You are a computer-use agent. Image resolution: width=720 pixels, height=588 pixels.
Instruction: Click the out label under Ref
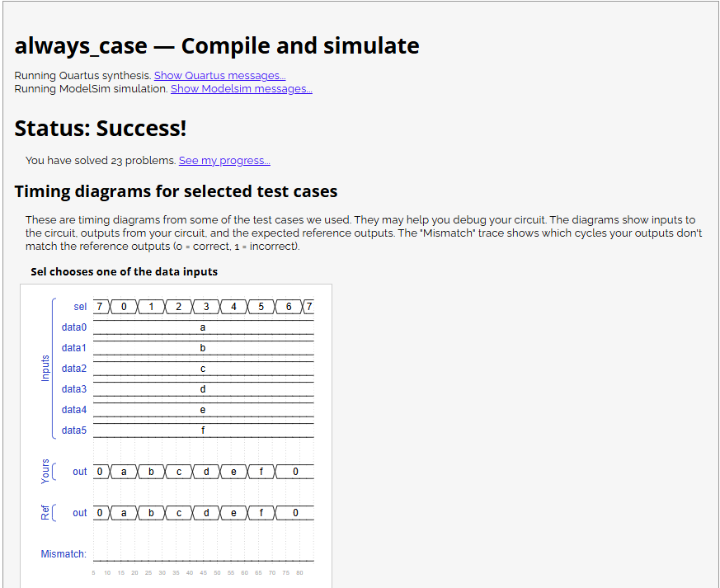79,512
